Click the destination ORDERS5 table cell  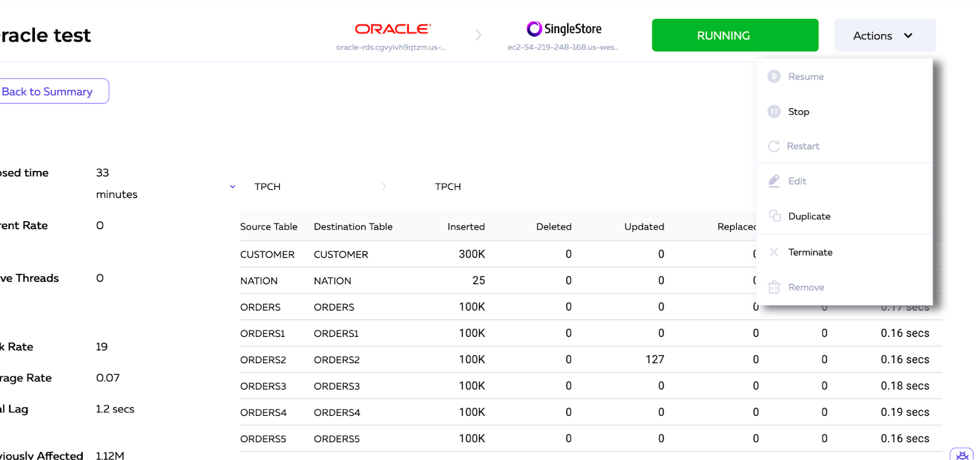pos(337,439)
